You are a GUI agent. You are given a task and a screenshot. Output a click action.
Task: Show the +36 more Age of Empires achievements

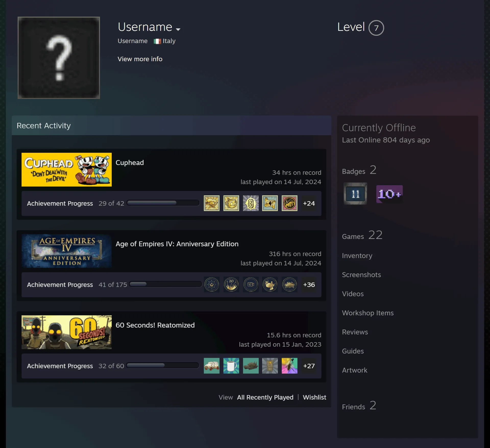click(309, 284)
